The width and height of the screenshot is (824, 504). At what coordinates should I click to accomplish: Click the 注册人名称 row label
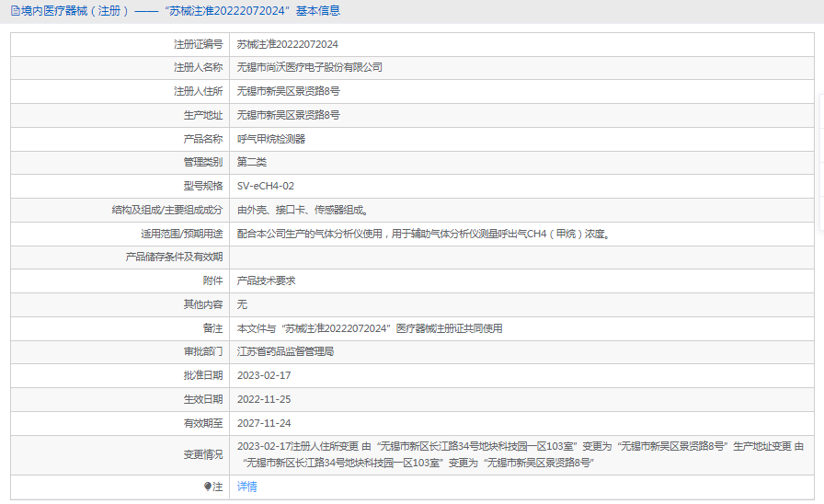coord(198,67)
